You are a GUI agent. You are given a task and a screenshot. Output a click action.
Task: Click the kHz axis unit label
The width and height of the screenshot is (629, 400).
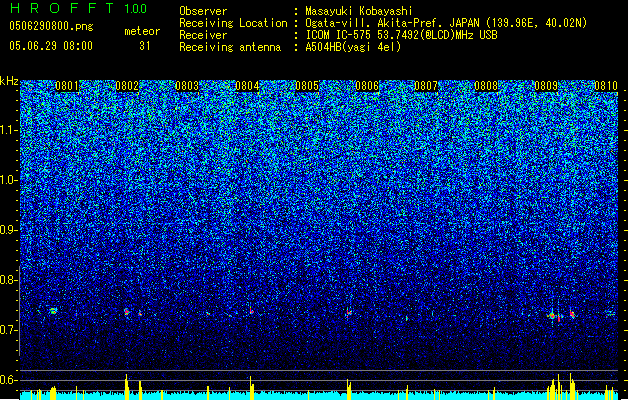point(9,81)
